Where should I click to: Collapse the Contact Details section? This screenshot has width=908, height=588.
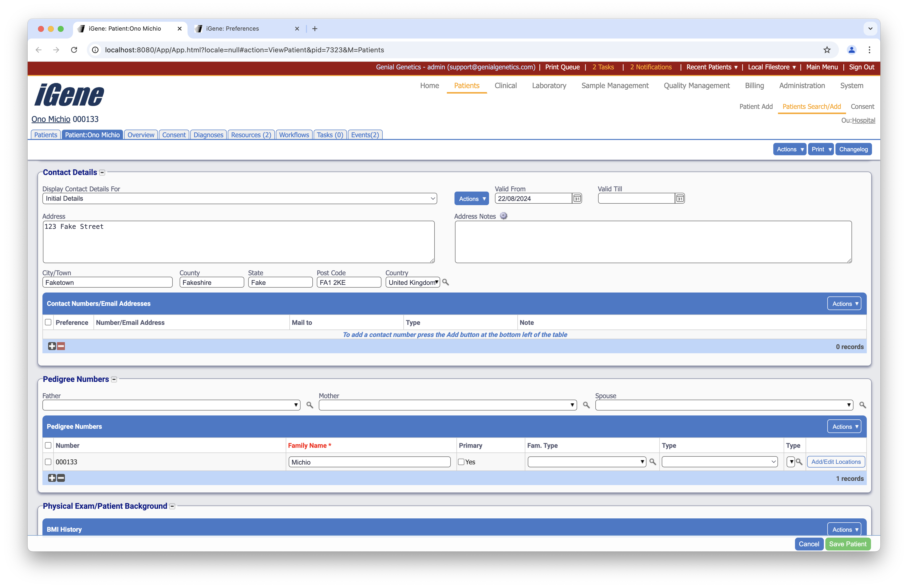click(102, 173)
